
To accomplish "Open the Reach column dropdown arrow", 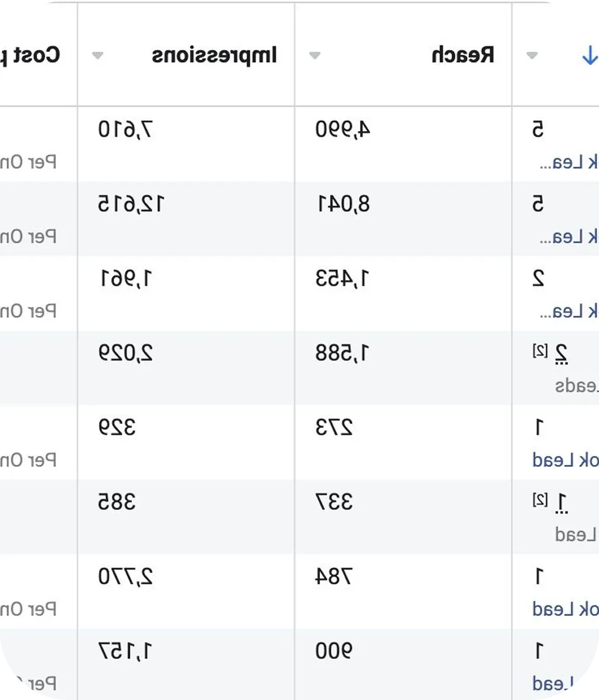I will (x=315, y=55).
